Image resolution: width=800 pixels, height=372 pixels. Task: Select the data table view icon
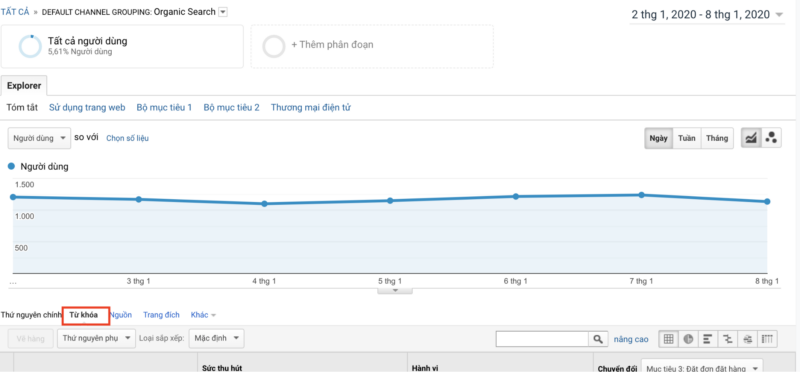668,338
